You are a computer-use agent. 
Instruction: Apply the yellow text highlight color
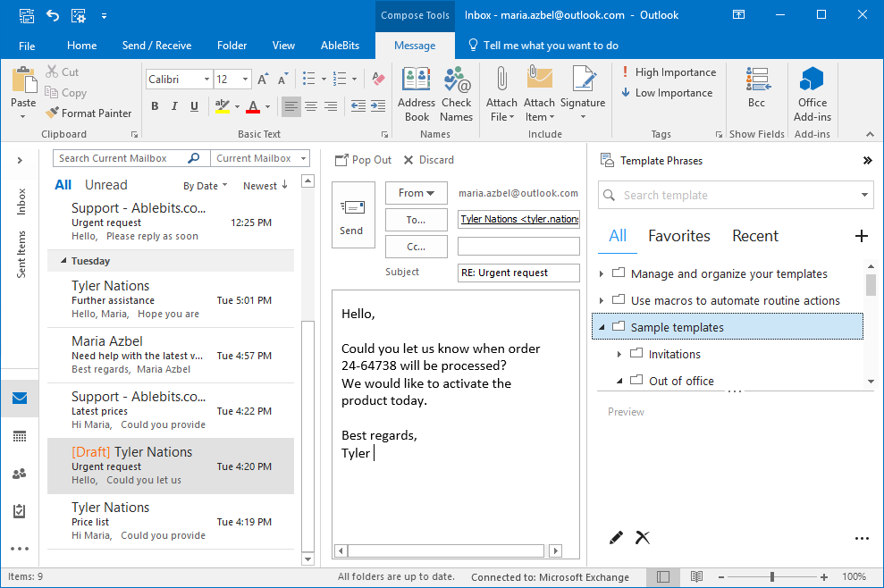pos(223,106)
